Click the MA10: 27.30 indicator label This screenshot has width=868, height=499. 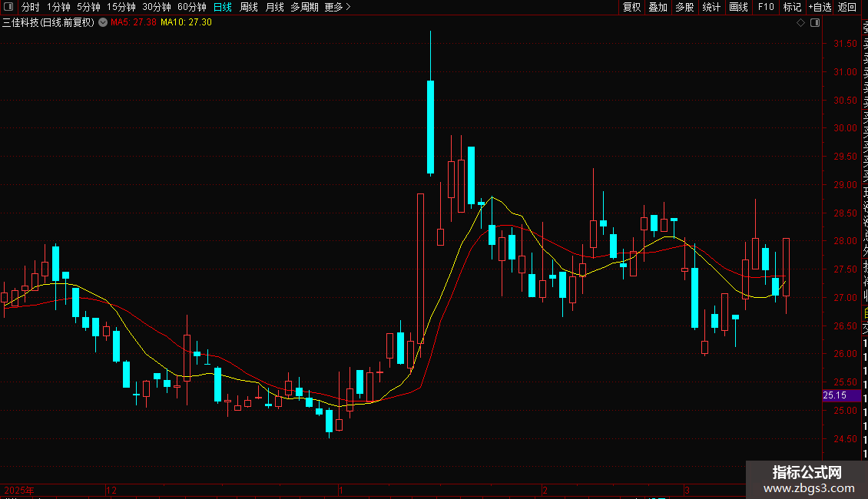point(186,22)
